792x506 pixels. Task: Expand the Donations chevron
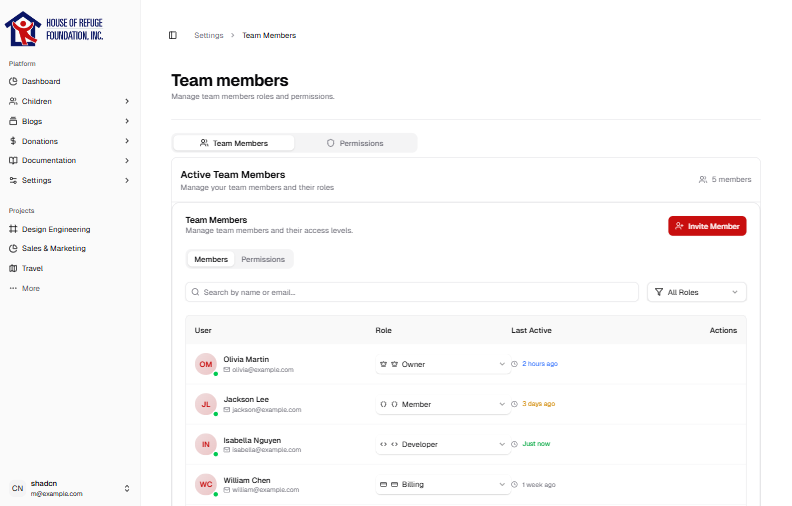[127, 141]
